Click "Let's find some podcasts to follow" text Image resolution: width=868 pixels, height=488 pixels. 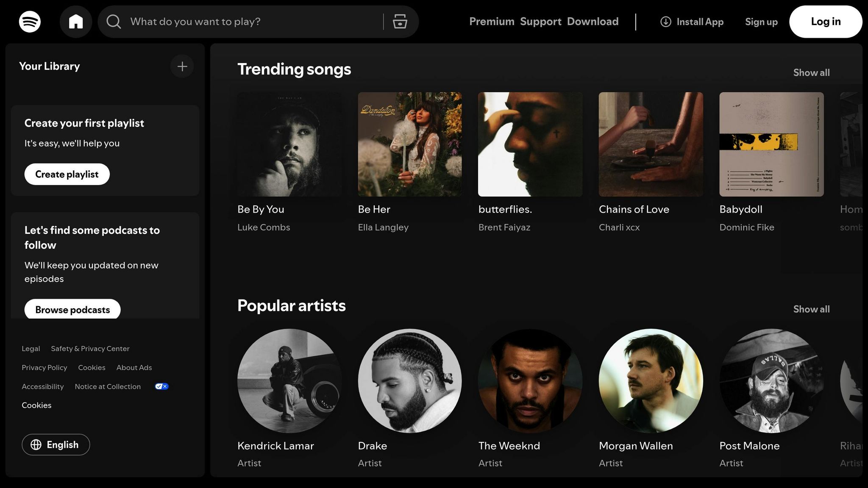tap(92, 238)
